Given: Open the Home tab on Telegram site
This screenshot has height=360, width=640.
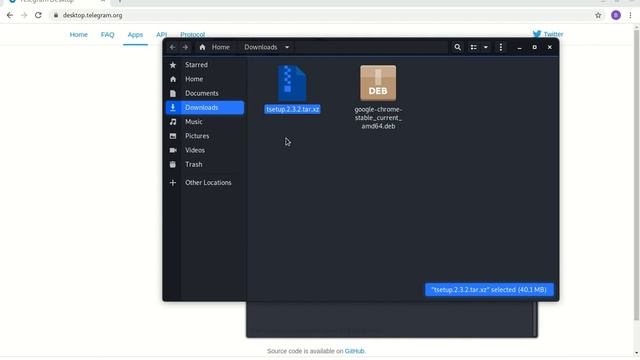Looking at the screenshot, I should tap(78, 35).
